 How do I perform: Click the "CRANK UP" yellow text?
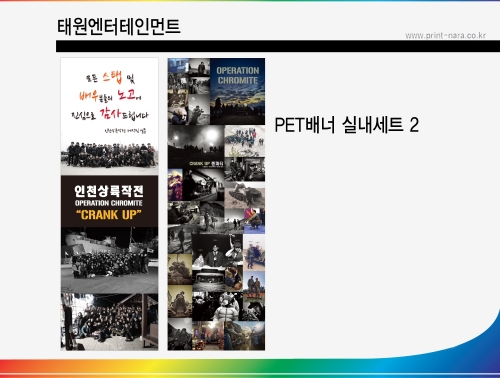point(109,215)
